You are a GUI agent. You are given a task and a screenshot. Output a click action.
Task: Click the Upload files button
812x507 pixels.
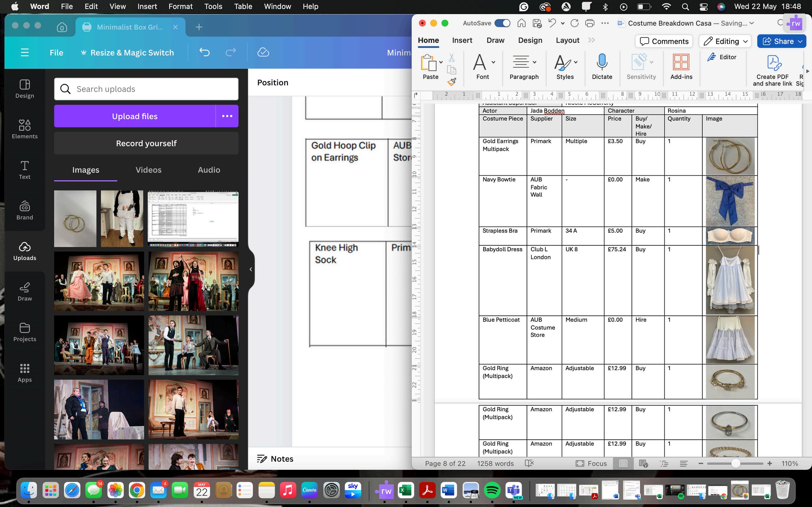[135, 116]
